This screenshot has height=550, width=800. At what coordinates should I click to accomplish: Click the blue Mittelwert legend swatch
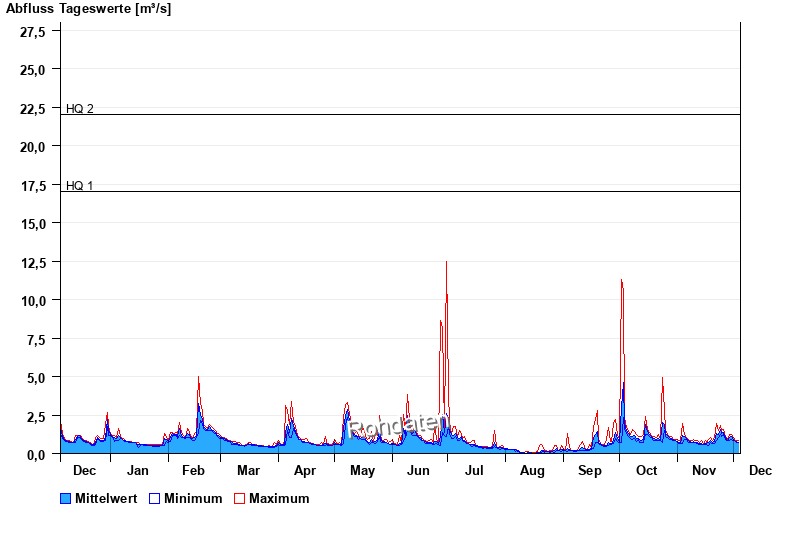(66, 498)
